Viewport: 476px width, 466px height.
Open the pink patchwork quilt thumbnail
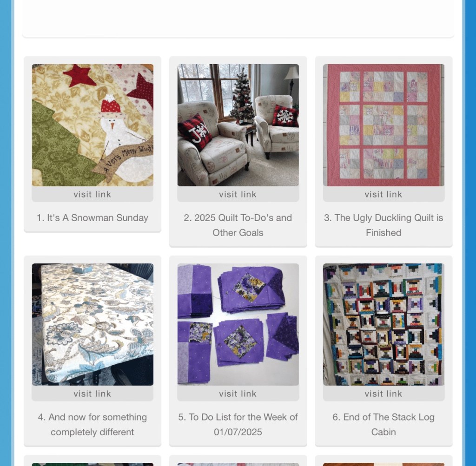tap(383, 125)
